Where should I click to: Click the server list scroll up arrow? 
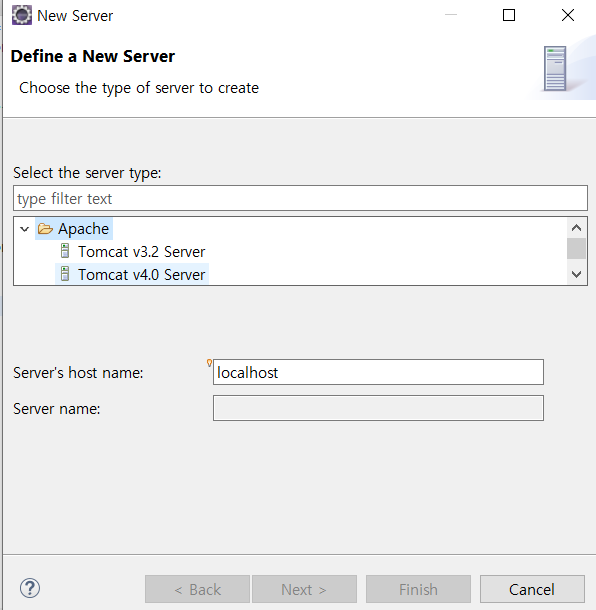point(577,228)
